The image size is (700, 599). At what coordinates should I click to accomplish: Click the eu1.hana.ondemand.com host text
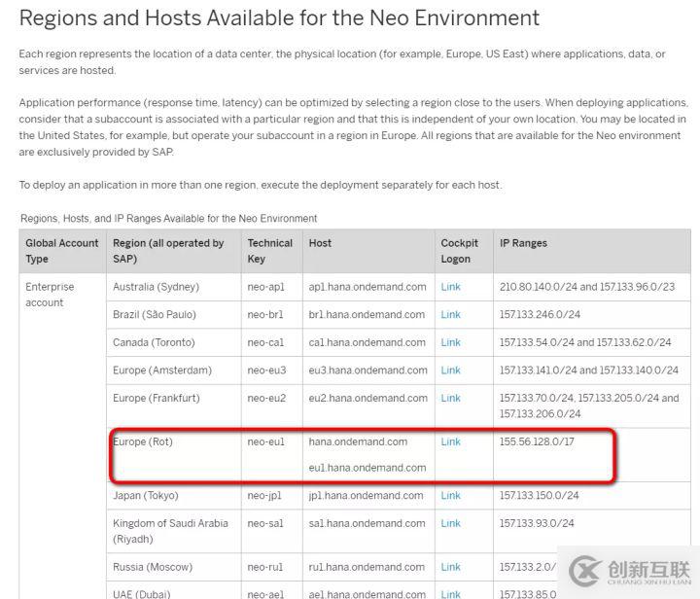[367, 468]
